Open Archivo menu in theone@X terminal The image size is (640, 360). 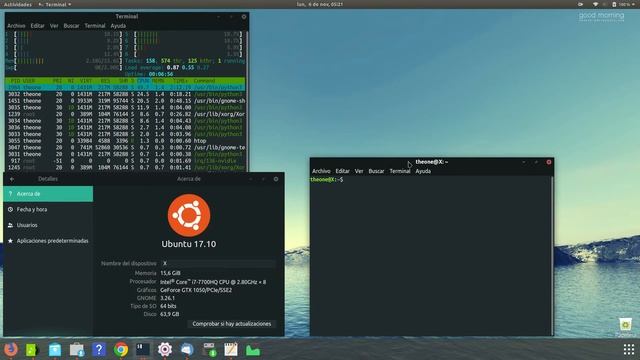pyautogui.click(x=321, y=171)
